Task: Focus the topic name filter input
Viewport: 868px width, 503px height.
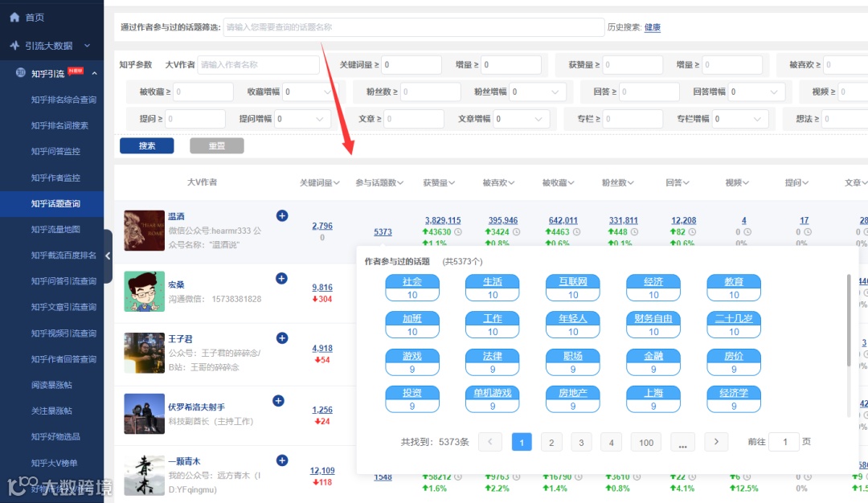Action: click(x=414, y=27)
